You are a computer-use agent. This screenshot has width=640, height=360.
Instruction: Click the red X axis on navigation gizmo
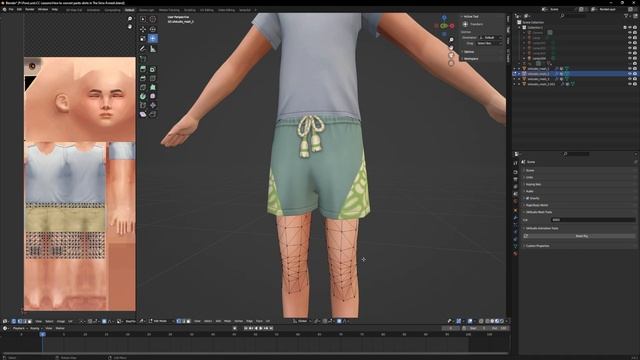[452, 26]
